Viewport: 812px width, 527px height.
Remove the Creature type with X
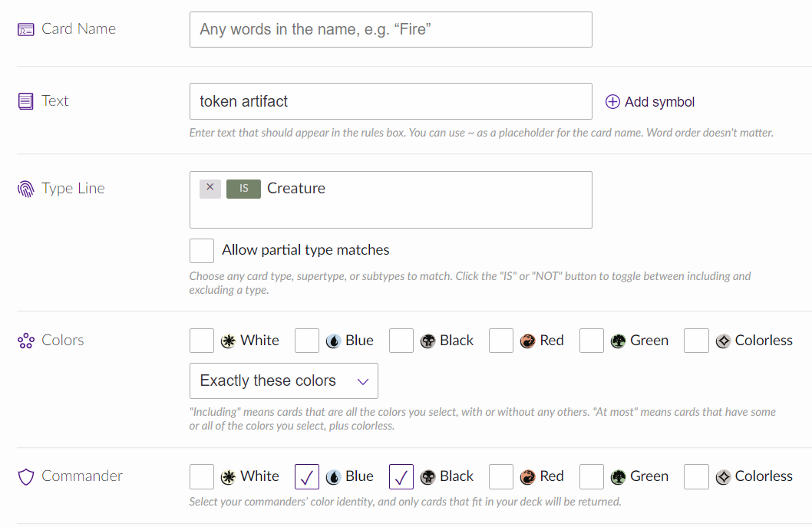coord(210,188)
